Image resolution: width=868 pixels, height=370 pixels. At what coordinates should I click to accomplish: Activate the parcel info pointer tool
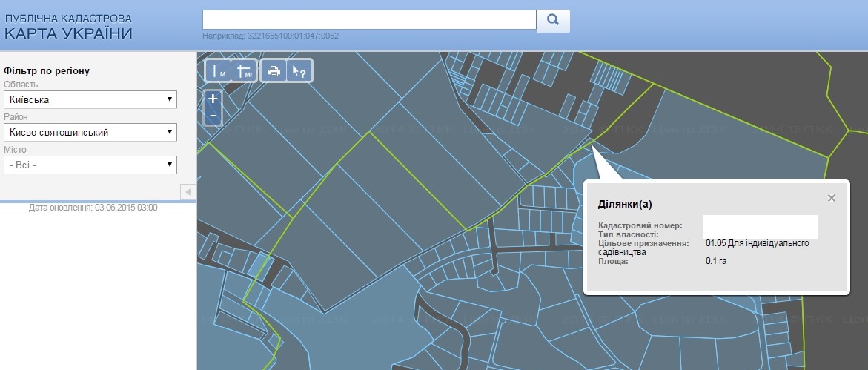[x=299, y=71]
